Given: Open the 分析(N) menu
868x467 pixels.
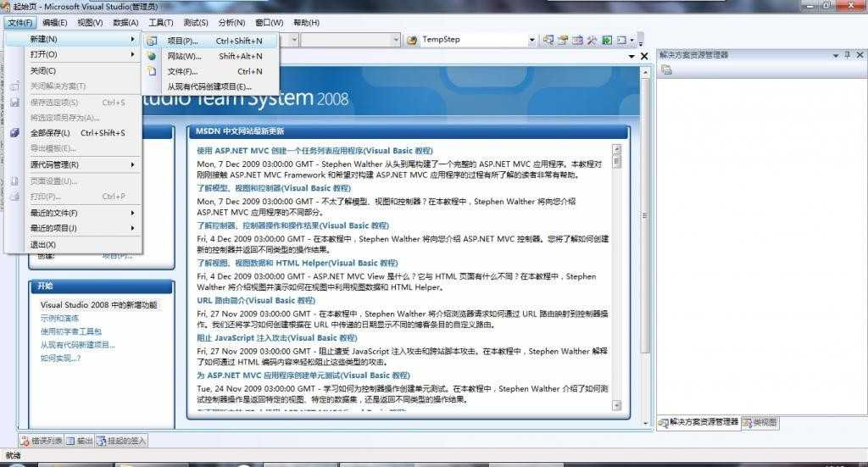Looking at the screenshot, I should coord(231,23).
